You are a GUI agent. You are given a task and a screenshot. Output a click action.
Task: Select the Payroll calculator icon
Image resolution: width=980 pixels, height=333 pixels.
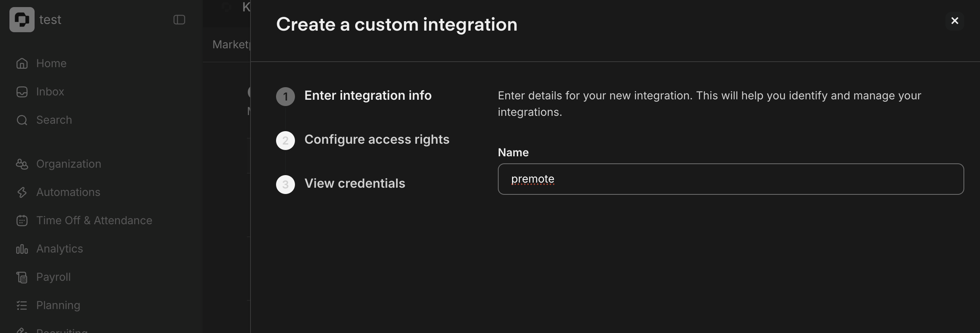pyautogui.click(x=22, y=277)
